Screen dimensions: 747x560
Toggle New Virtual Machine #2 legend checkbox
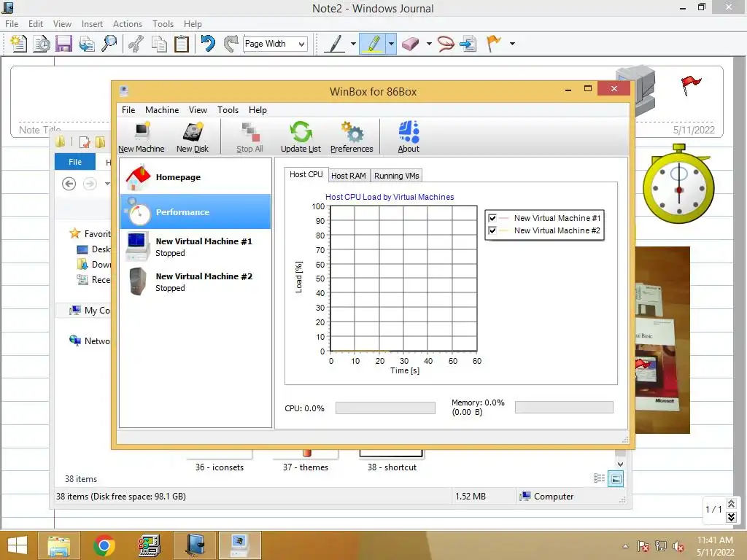pos(492,230)
